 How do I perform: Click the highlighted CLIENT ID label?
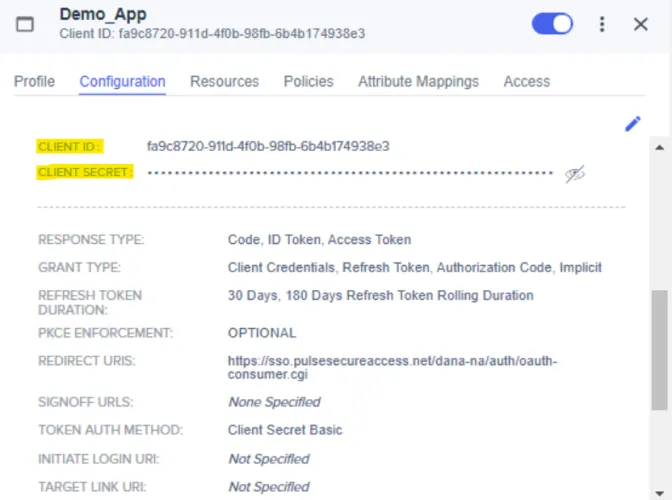[x=69, y=147]
